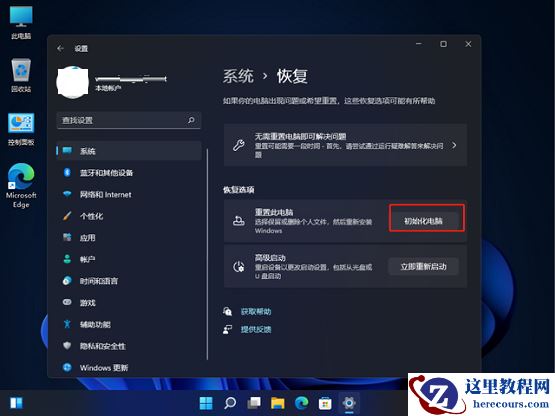Open This PC desktop icon
The height and width of the screenshot is (416, 555).
click(x=21, y=22)
